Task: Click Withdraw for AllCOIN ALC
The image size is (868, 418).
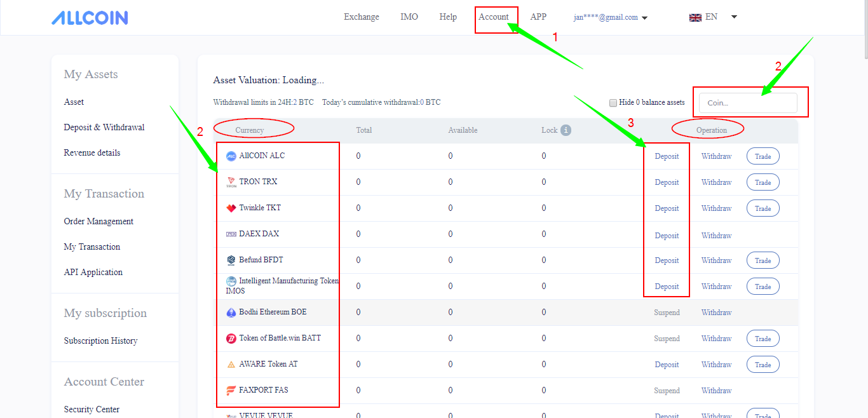Action: click(x=717, y=156)
